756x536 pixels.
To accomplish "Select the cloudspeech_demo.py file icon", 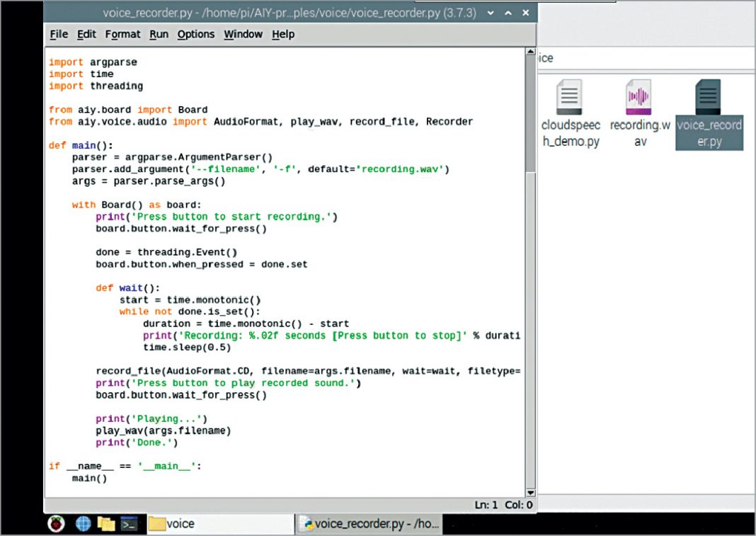I will (x=570, y=97).
